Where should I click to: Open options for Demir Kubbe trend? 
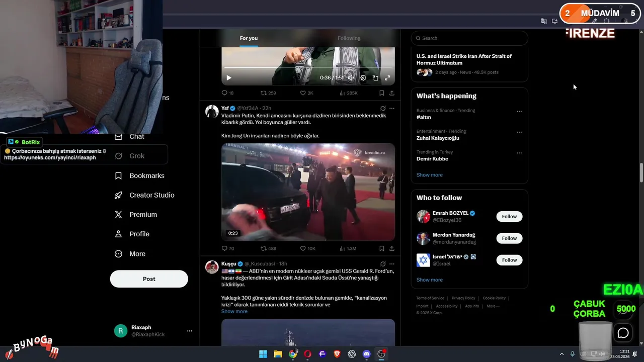(519, 153)
